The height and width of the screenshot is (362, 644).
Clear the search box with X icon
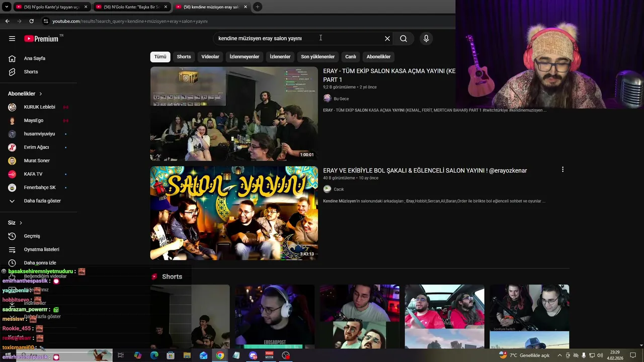[x=387, y=39]
